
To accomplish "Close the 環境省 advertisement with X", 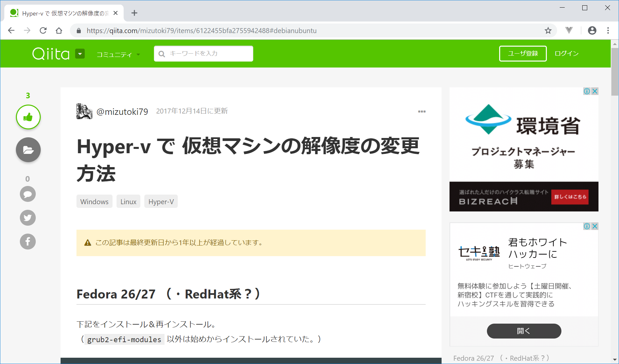I will [x=595, y=91].
